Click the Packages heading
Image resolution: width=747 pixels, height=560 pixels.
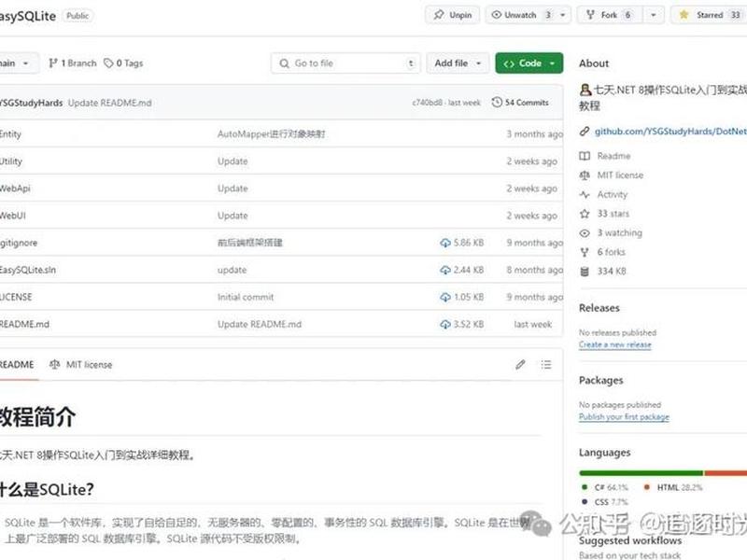(600, 380)
